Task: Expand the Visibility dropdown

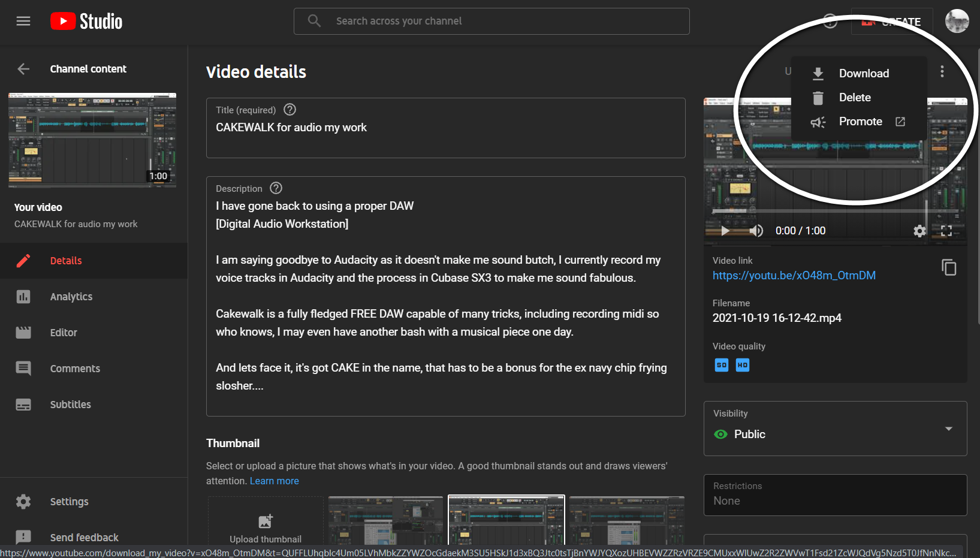Action: pyautogui.click(x=836, y=429)
